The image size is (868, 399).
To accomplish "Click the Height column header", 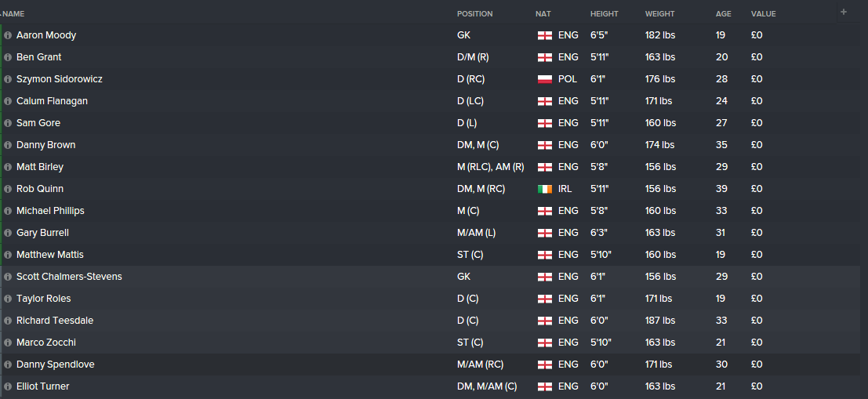I will pyautogui.click(x=604, y=14).
